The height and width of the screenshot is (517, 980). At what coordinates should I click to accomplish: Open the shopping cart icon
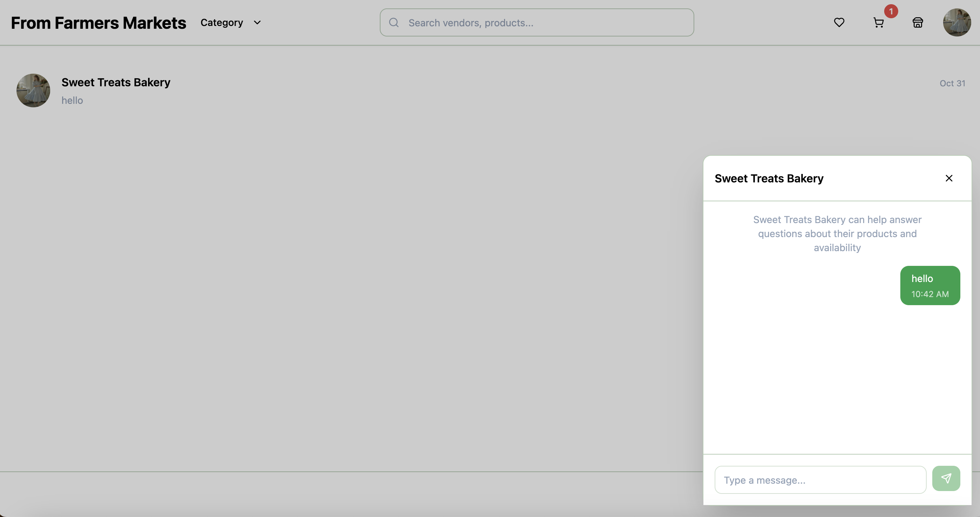point(878,23)
